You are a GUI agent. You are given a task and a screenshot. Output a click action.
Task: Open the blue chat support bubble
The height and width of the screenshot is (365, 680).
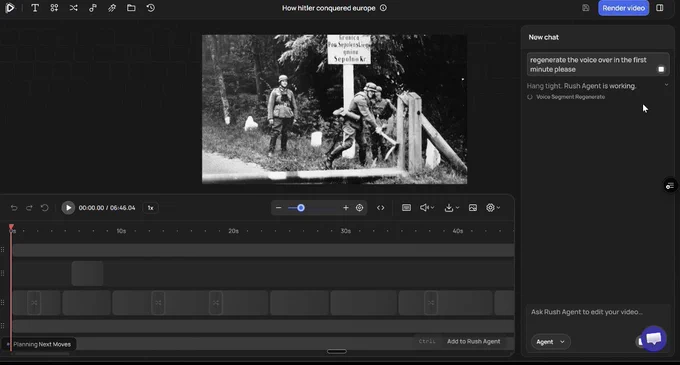pyautogui.click(x=654, y=339)
